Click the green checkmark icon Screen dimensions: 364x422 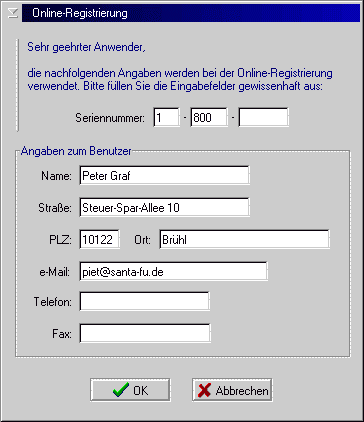121,390
